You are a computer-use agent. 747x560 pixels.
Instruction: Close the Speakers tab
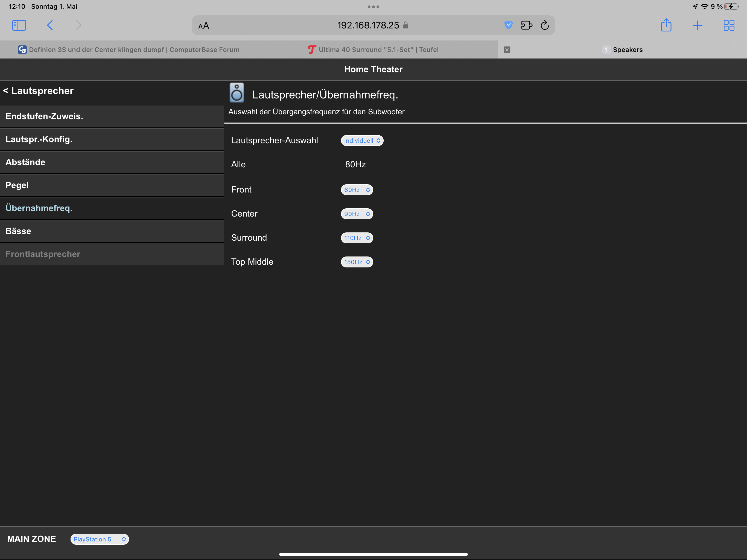507,50
